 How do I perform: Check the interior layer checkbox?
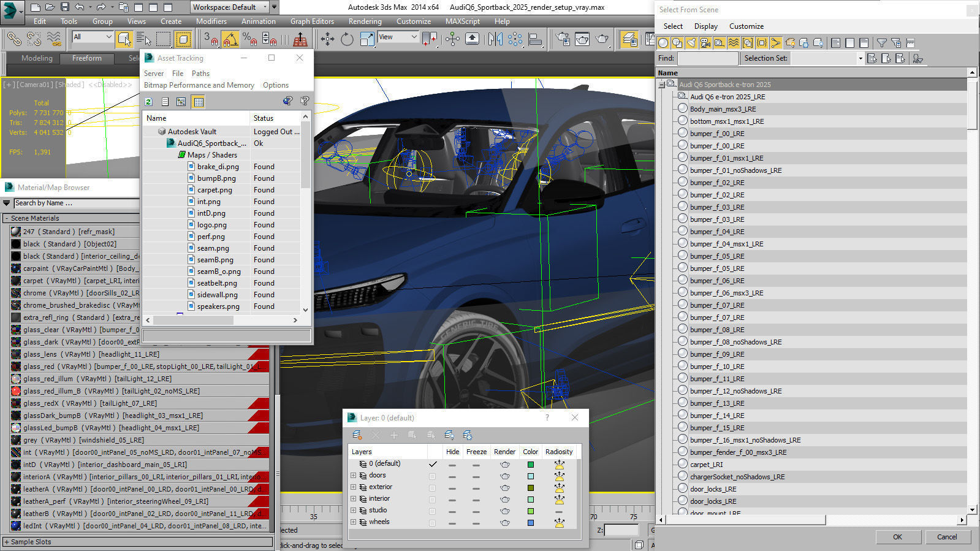[x=433, y=500]
